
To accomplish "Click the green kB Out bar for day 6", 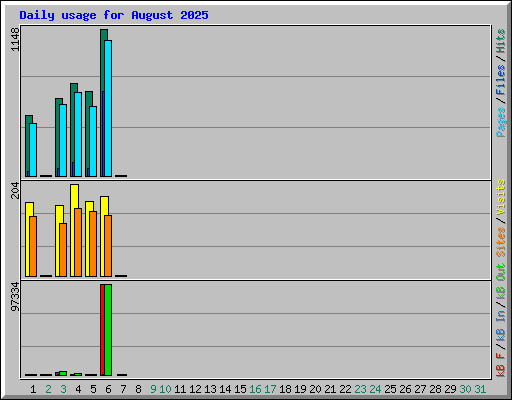I will pyautogui.click(x=108, y=330).
